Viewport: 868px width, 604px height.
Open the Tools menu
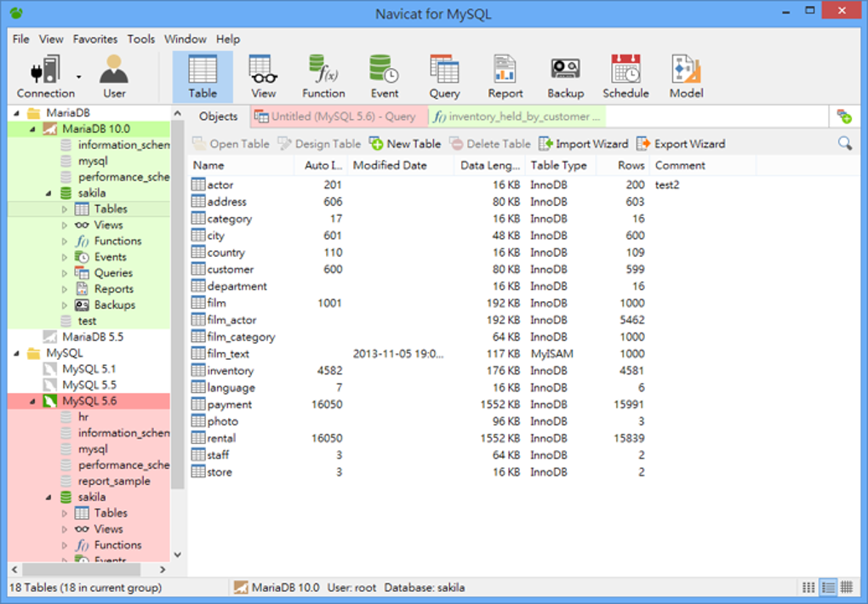coord(140,39)
